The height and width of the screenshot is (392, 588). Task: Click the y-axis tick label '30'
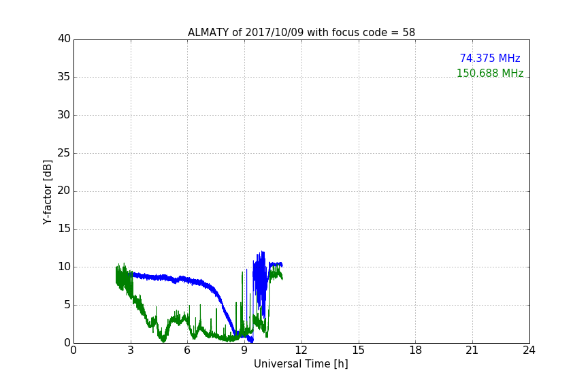(64, 115)
